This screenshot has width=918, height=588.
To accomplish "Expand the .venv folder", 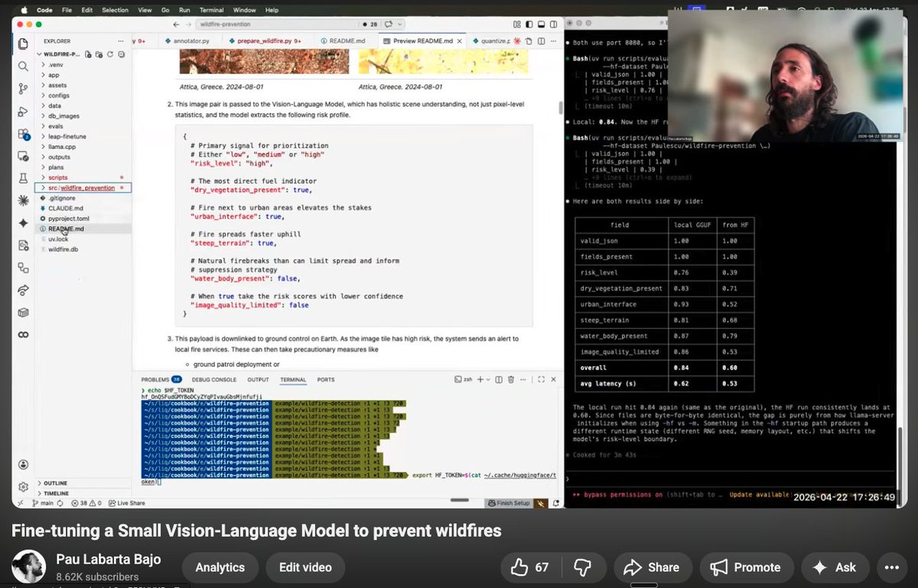I will click(84, 65).
